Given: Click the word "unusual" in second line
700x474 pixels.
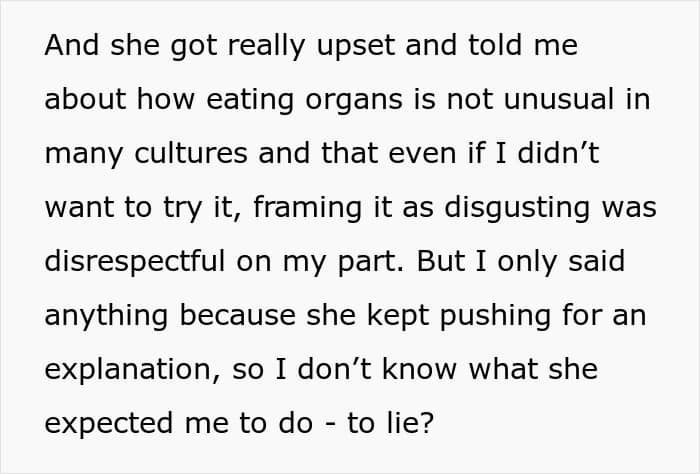Looking at the screenshot, I should pos(559,99).
